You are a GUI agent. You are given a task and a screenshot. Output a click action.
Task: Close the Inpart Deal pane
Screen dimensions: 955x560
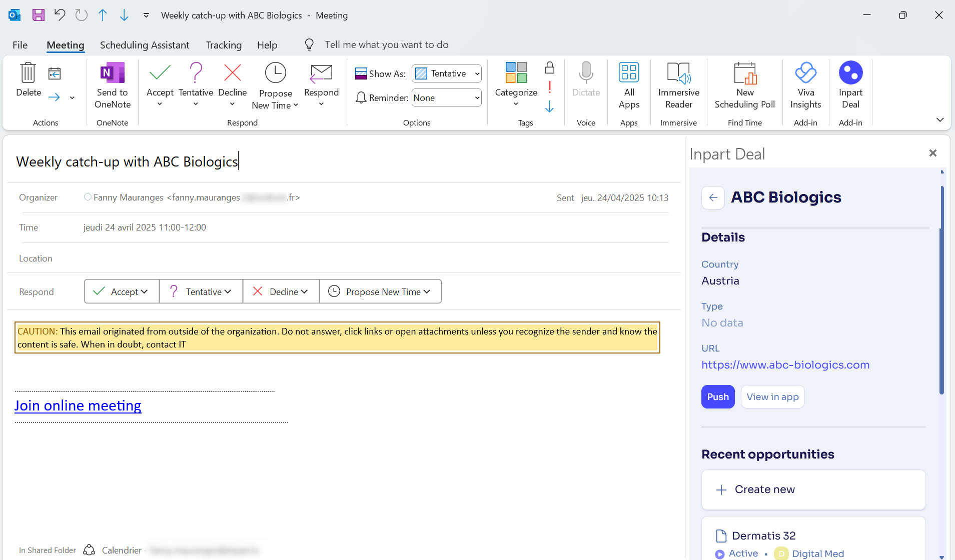933,153
